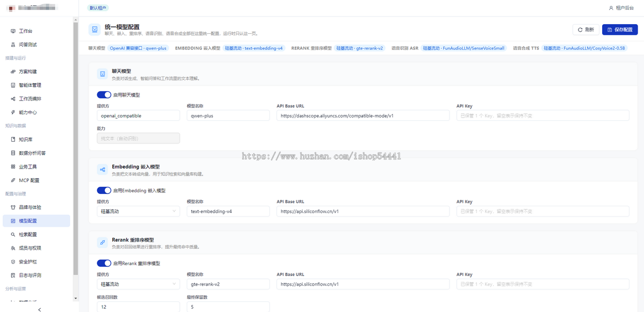Click the 硅基流动 · gte-rerank-v2 chip
Image resolution: width=644 pixels, height=312 pixels.
coord(360,48)
